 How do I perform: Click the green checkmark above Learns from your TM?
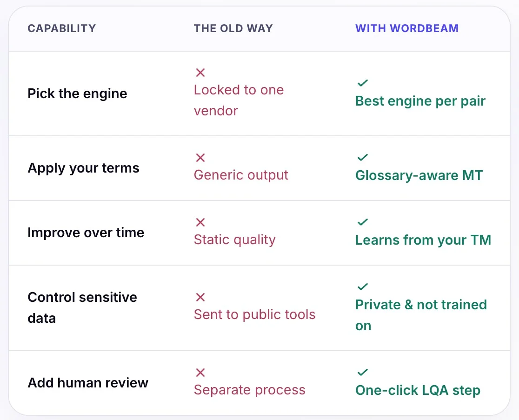click(x=363, y=222)
